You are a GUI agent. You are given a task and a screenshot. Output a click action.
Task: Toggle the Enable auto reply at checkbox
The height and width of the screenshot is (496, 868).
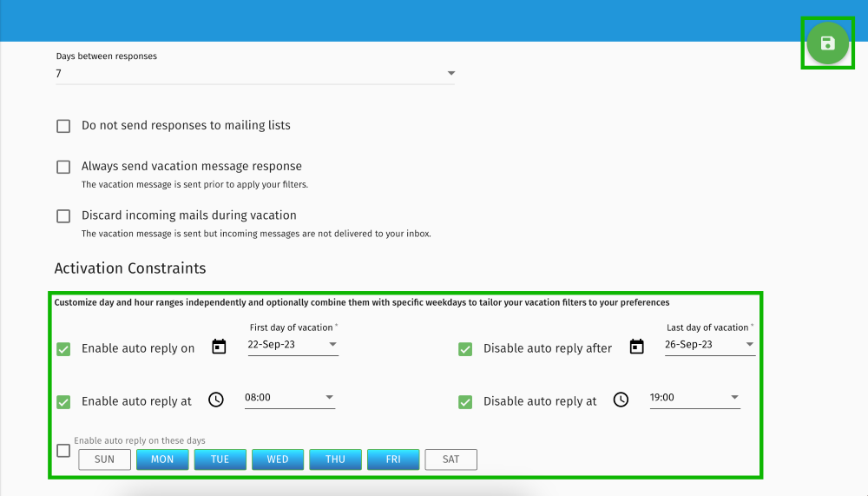pos(63,402)
